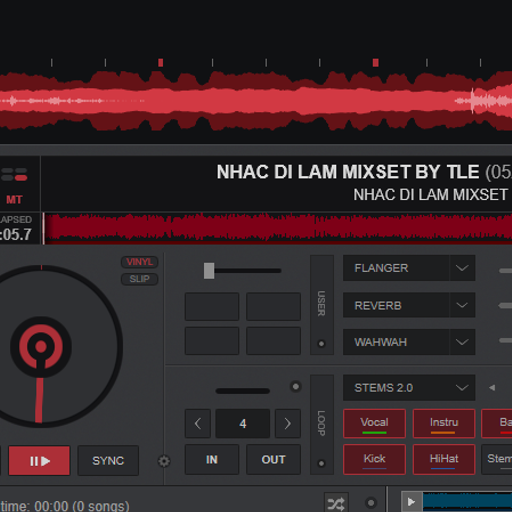Set loop OUT point

click(273, 459)
